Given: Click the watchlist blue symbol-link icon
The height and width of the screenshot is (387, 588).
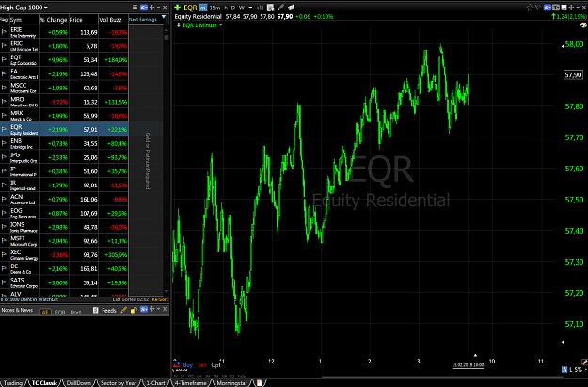Looking at the screenshot, I should click(144, 8).
